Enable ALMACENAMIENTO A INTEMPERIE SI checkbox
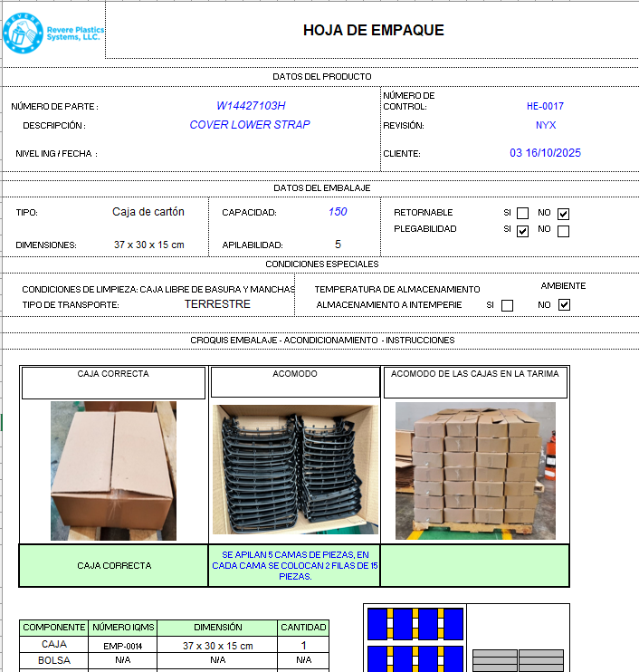 pyautogui.click(x=507, y=305)
